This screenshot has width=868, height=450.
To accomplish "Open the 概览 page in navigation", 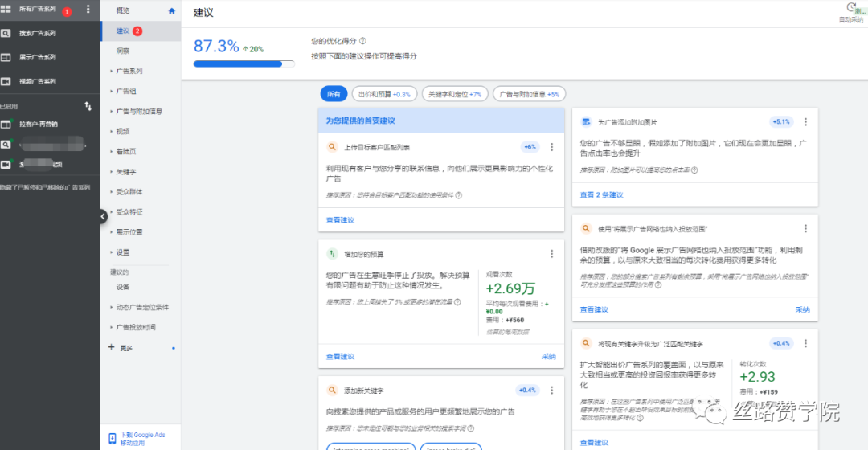I will pyautogui.click(x=123, y=11).
